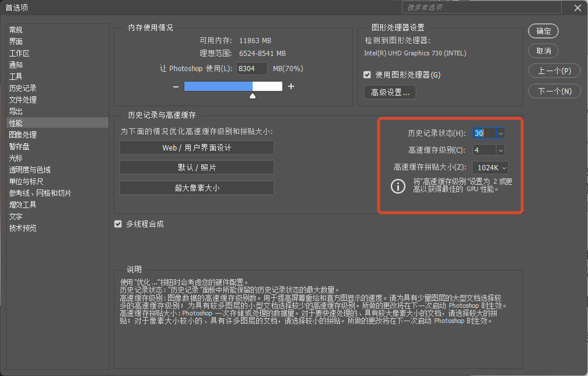Image resolution: width=588 pixels, height=376 pixels.
Task: Optimize cache for Web / 用户界面设计
Action: coord(197,147)
